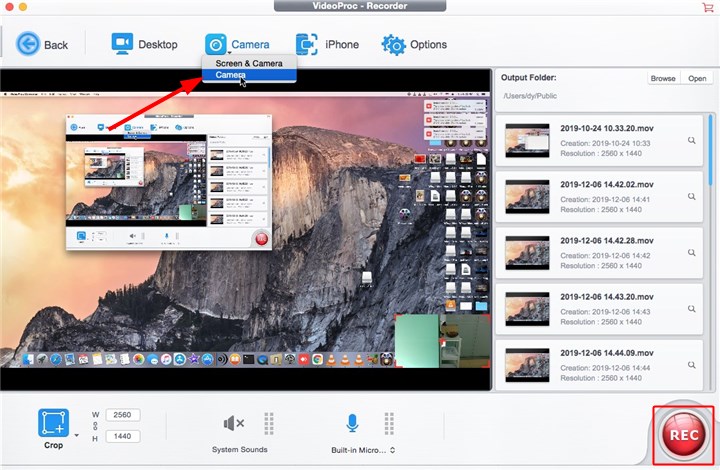The image size is (720, 470).
Task: Click the width field showing 2560
Action: point(123,415)
